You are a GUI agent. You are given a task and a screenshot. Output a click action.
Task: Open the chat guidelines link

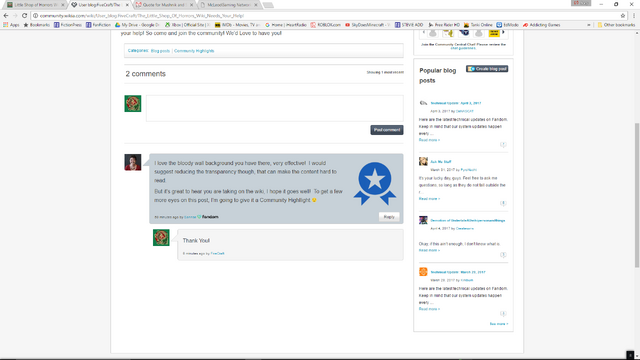[463, 48]
